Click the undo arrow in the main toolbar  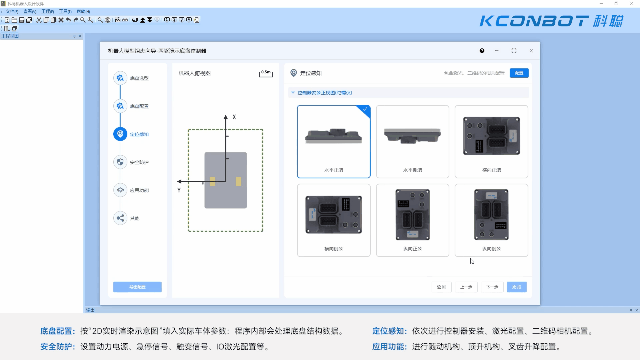coord(69,20)
